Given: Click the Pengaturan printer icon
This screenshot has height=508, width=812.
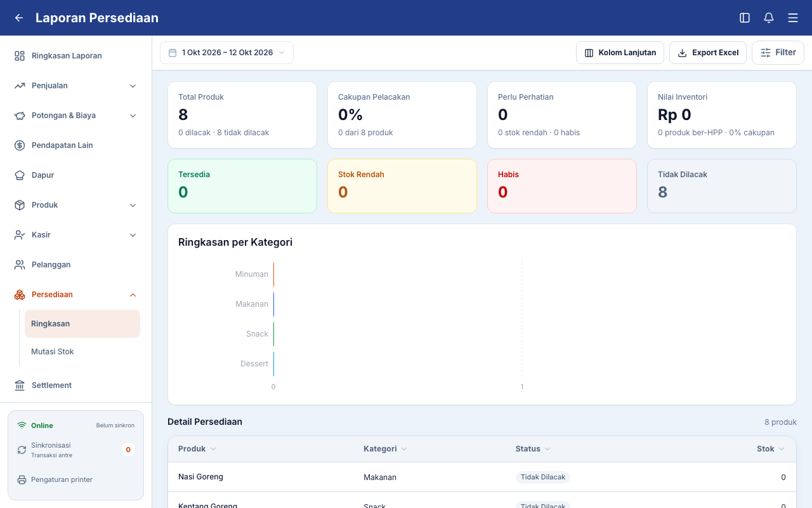Looking at the screenshot, I should coord(22,479).
